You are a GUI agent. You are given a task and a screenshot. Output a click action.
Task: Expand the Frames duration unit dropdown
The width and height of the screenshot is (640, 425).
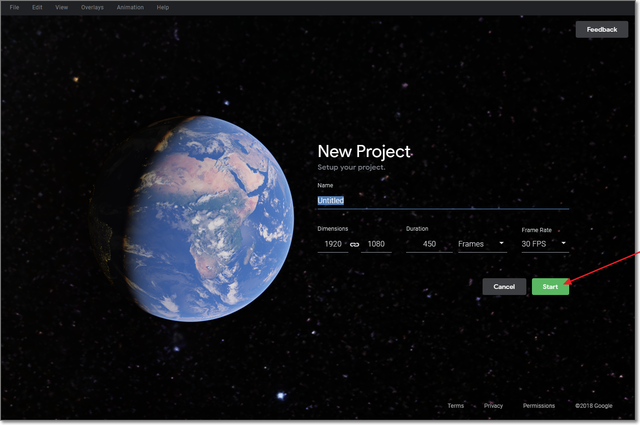pos(481,244)
